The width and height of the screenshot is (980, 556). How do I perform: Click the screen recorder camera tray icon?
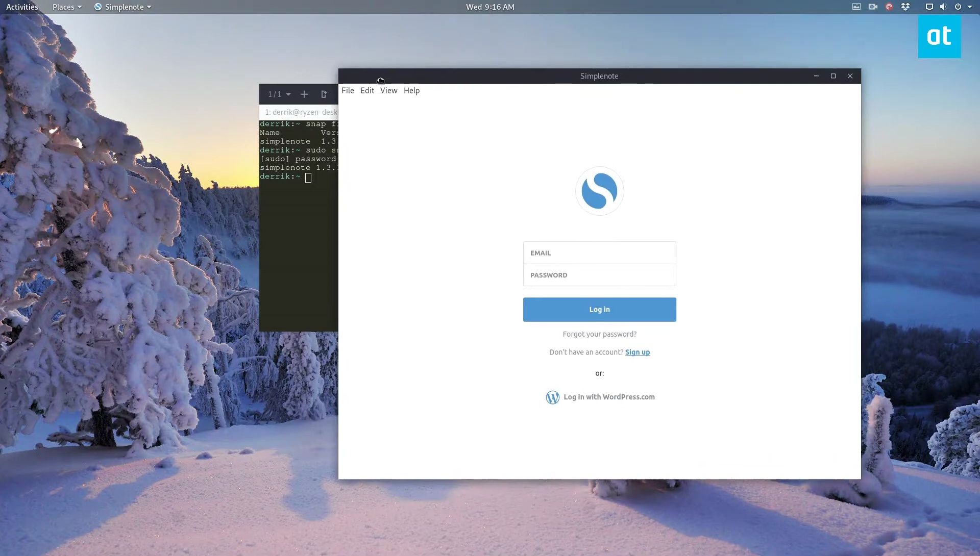point(873,7)
